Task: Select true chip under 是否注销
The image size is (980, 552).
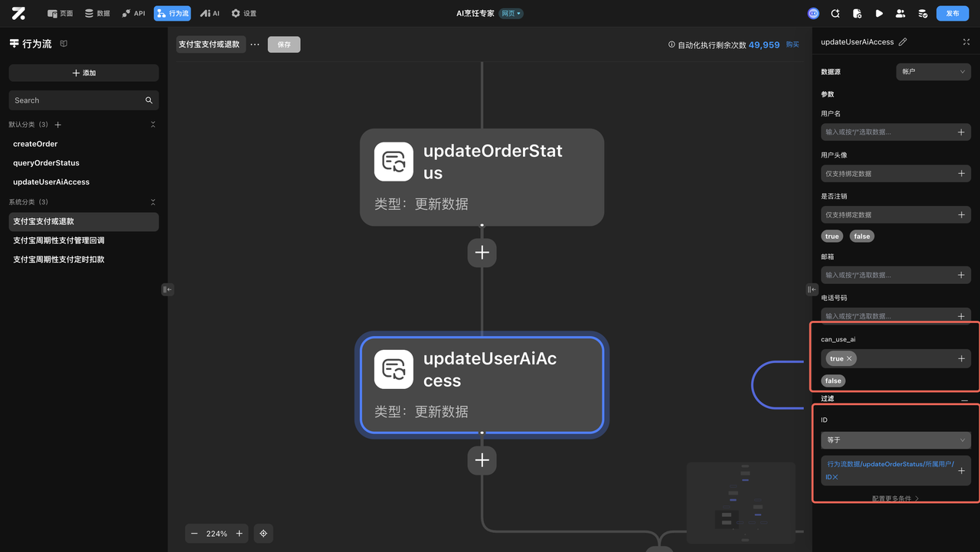Action: click(832, 237)
